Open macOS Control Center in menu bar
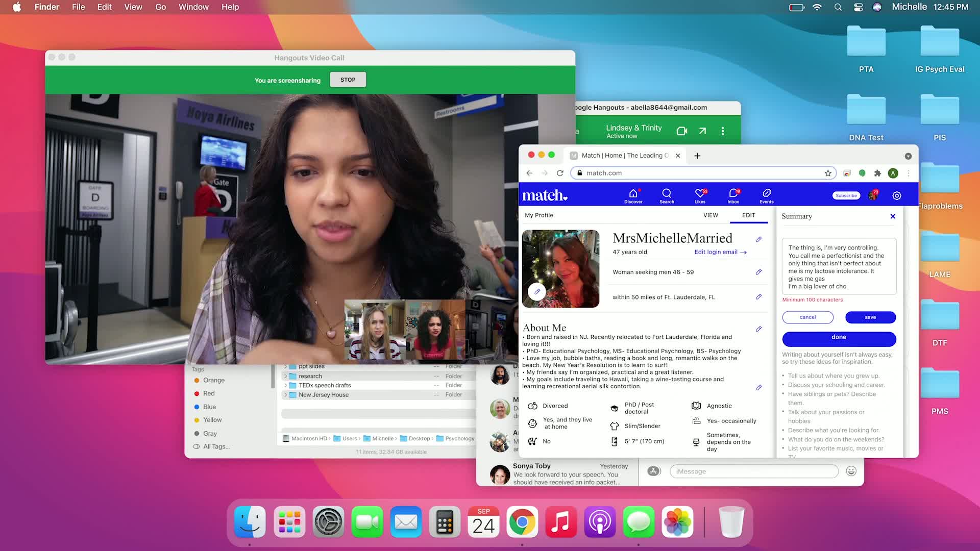The height and width of the screenshot is (551, 980). (x=858, y=7)
